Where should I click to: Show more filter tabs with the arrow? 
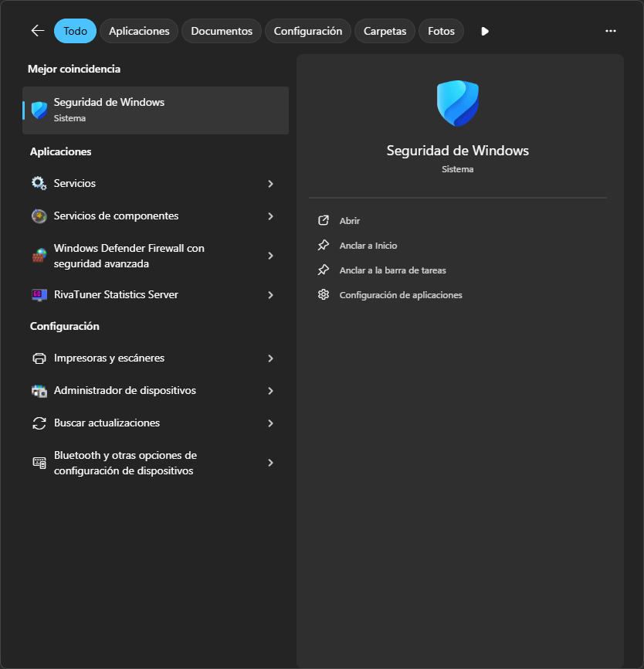485,31
